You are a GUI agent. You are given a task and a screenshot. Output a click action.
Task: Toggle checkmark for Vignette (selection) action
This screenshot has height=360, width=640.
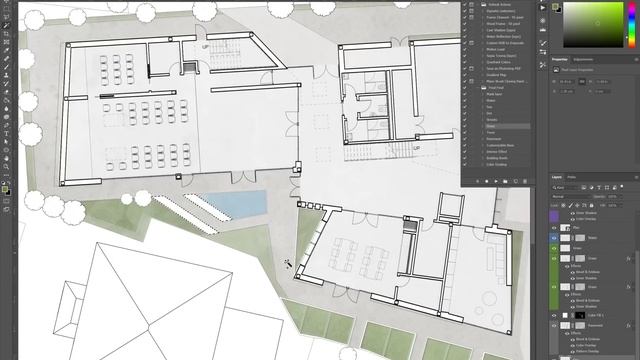(x=464, y=11)
